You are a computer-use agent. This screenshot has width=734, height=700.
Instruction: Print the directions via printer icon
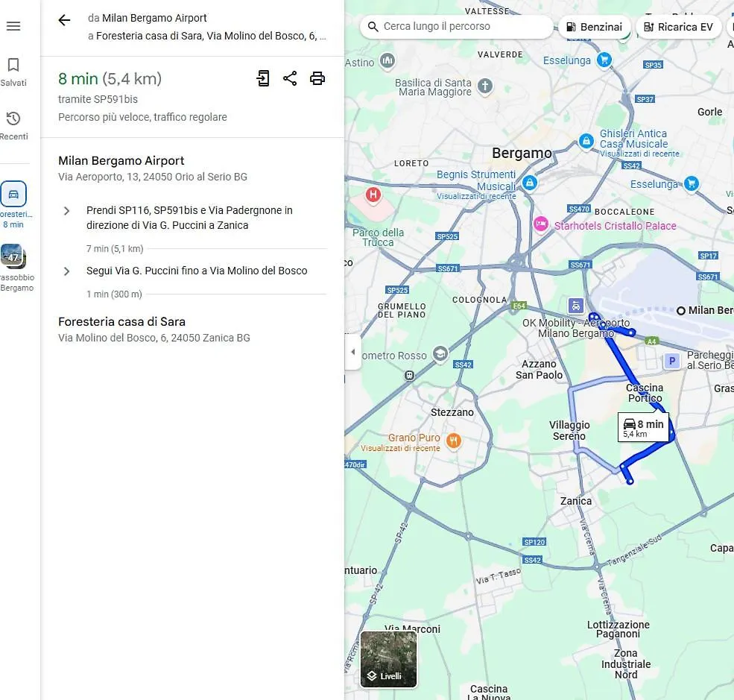click(x=317, y=78)
